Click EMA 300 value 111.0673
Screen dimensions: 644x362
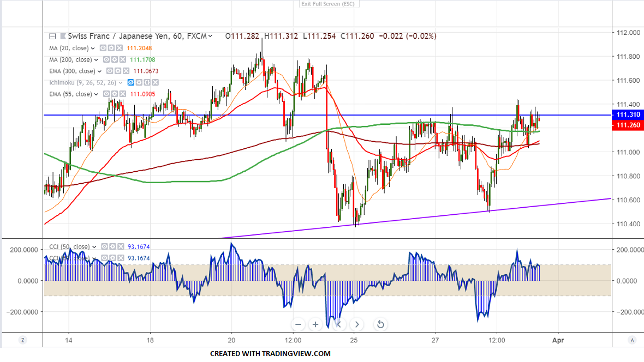146,71
